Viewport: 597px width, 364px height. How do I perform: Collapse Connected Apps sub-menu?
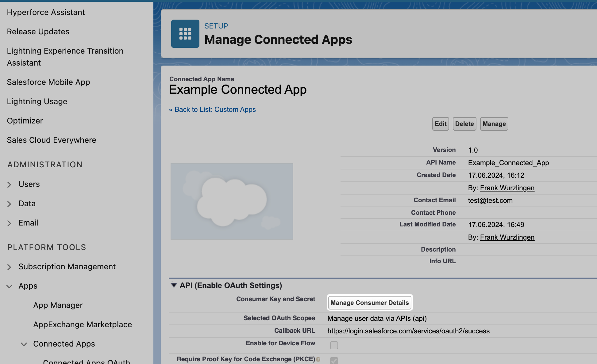(24, 344)
